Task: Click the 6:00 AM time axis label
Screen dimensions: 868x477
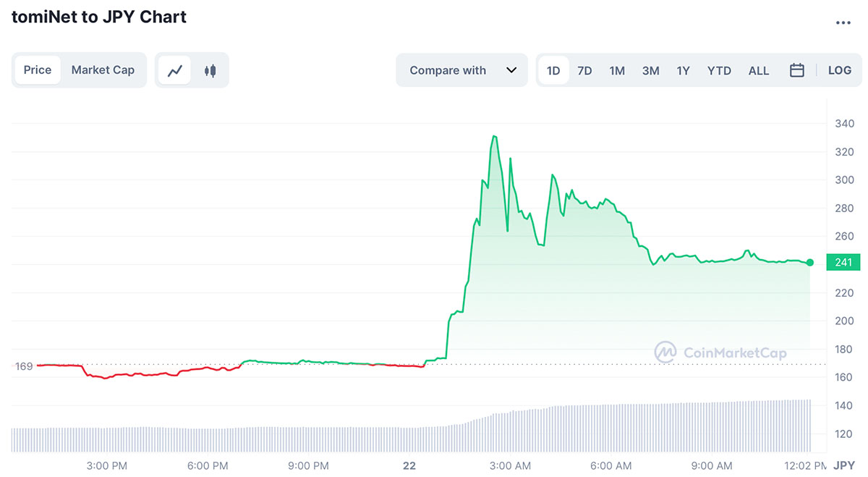Action: pos(612,465)
